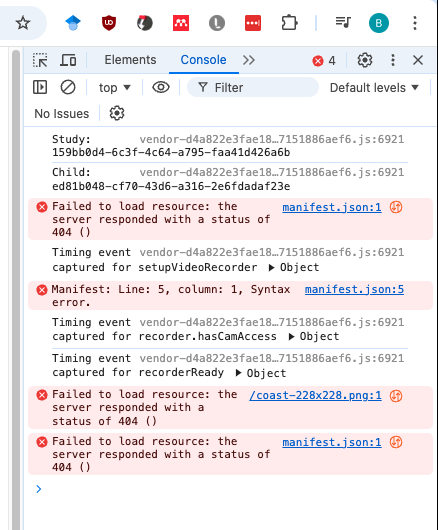Viewport: 438px width, 530px height.
Task: Click the Child ID ed81b048-cf70-43d6-a316-2e6fdadaf23e
Action: click(171, 186)
